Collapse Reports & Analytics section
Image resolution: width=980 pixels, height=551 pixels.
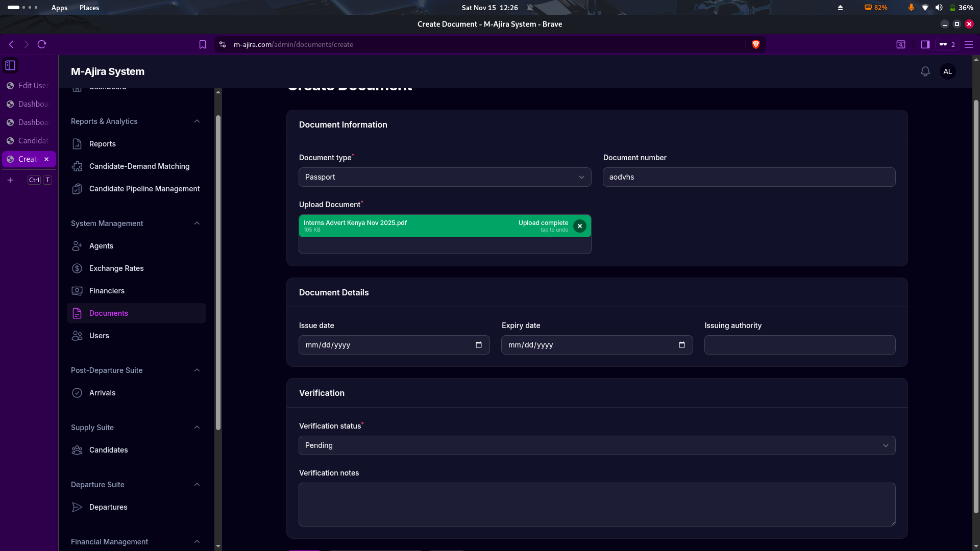point(197,121)
